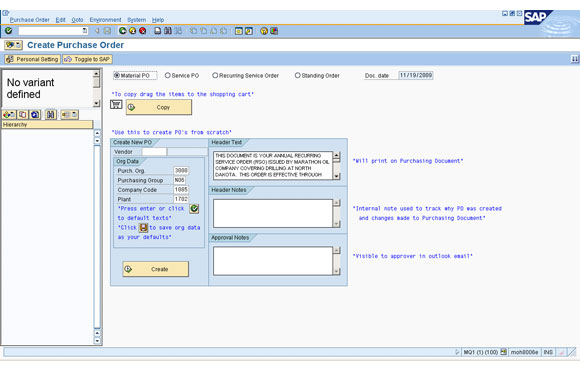580x371 pixels.
Task: Click the Plant field
Action: click(x=181, y=199)
